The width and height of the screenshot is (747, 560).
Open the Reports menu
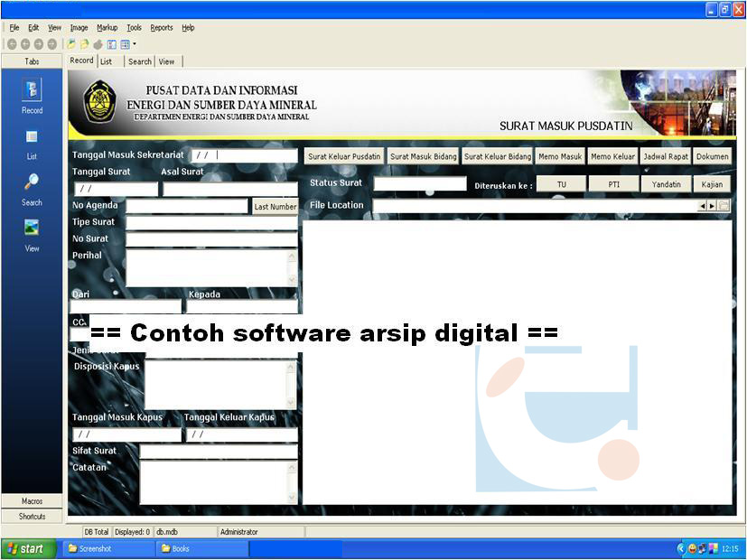(x=161, y=27)
